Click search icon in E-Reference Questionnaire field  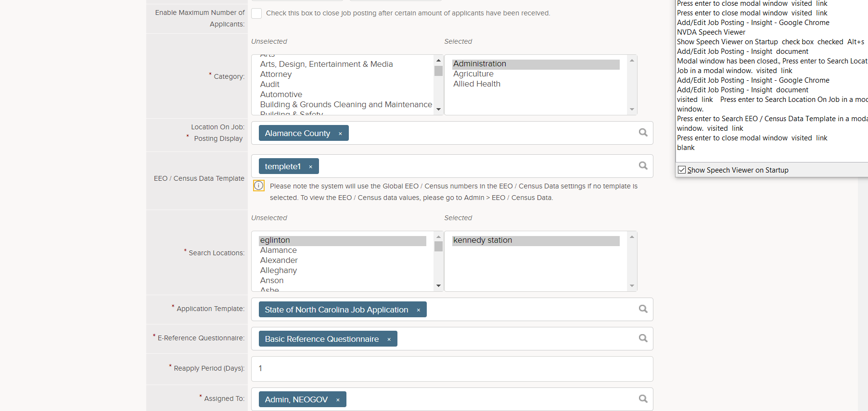tap(643, 338)
